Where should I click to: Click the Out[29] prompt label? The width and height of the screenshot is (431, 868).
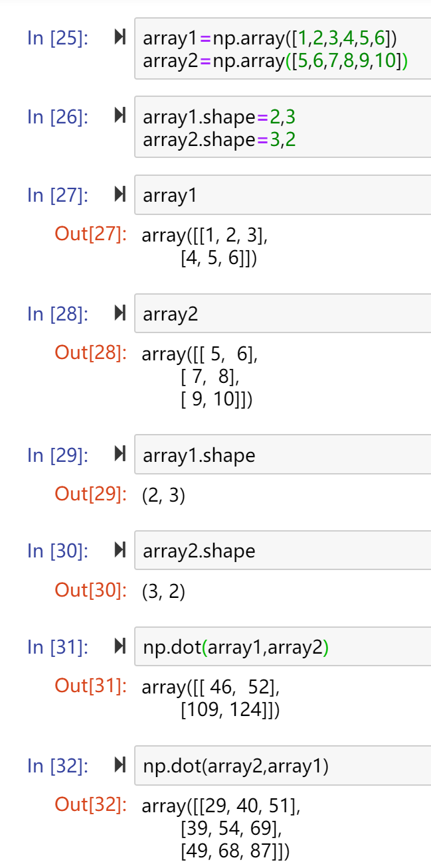coord(91,494)
